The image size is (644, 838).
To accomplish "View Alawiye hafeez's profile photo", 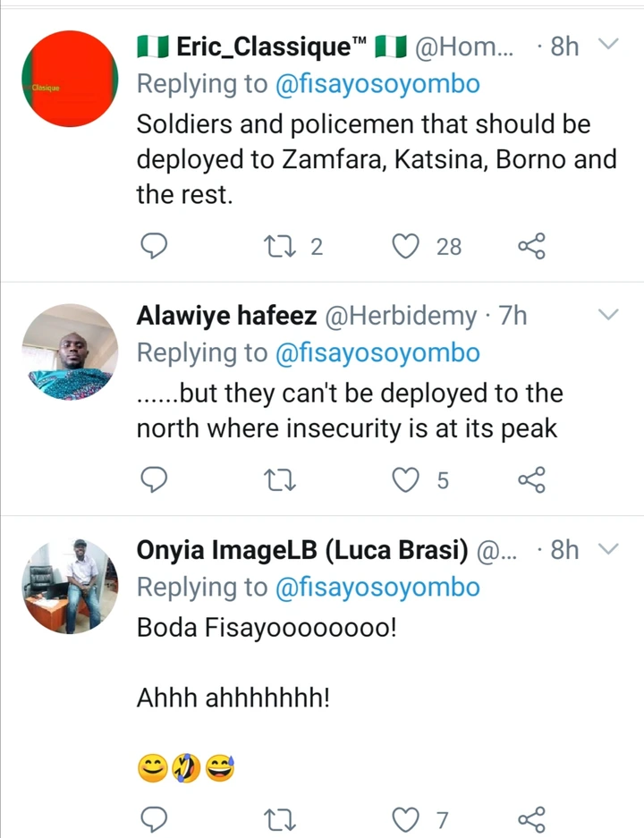I will (70, 351).
